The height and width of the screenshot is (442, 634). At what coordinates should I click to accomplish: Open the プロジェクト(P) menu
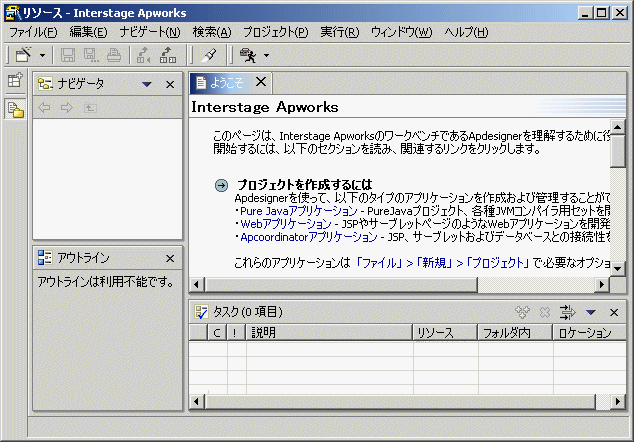(275, 32)
